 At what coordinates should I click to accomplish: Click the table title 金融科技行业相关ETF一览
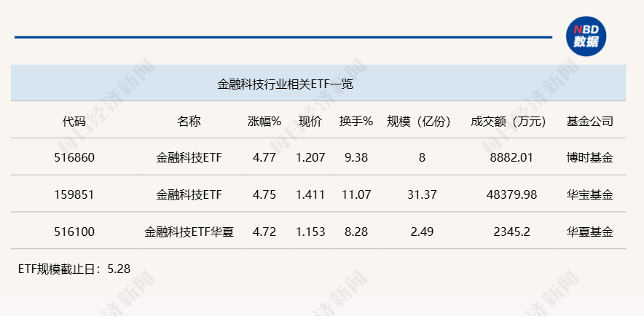point(285,84)
